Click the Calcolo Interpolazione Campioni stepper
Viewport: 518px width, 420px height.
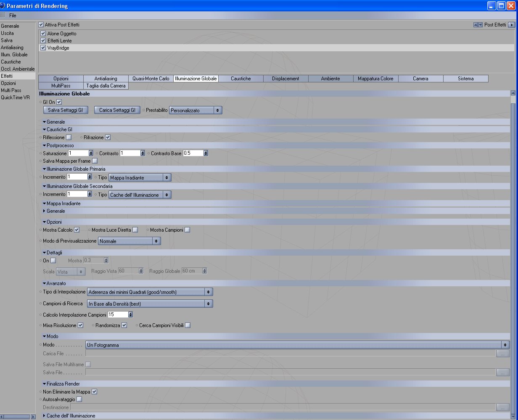[130, 314]
